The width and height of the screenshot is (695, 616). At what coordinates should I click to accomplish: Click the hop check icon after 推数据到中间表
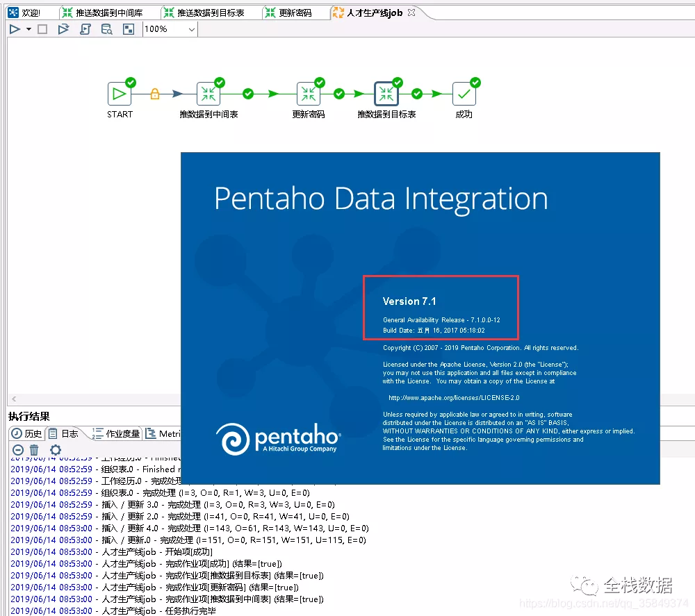point(248,94)
